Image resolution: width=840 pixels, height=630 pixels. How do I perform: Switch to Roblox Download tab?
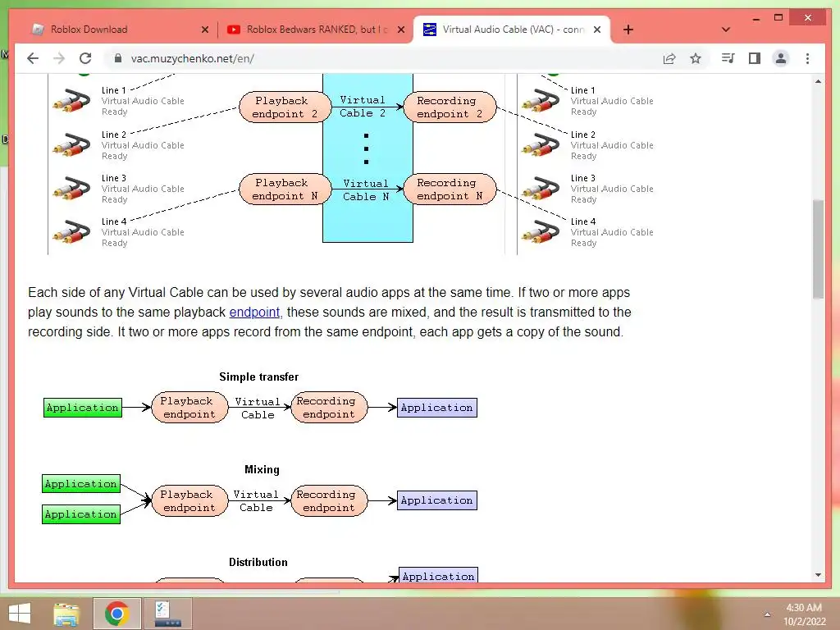tap(120, 30)
